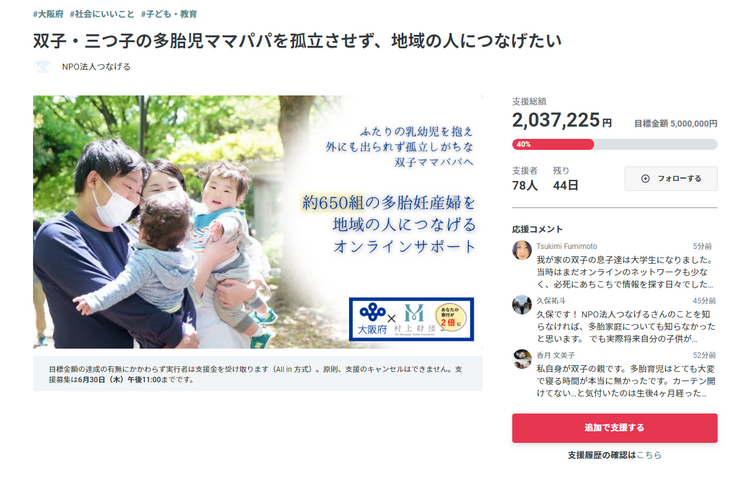The width and height of the screenshot is (736, 482).
Task: Open the NPO法人つなげる organizer link
Action: click(x=96, y=67)
